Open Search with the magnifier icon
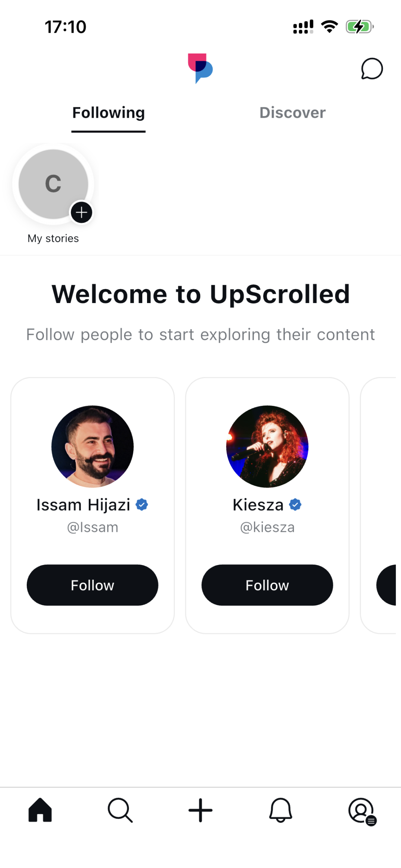Image resolution: width=401 pixels, height=868 pixels. [120, 810]
